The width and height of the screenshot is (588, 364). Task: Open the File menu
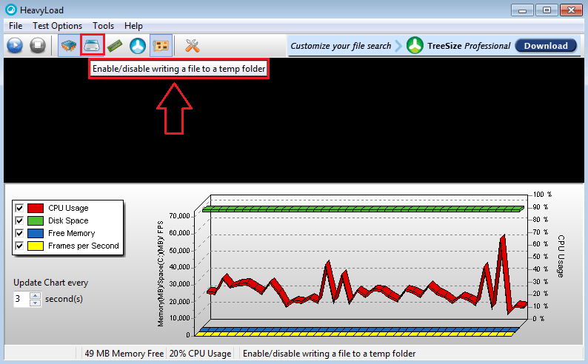(x=16, y=26)
